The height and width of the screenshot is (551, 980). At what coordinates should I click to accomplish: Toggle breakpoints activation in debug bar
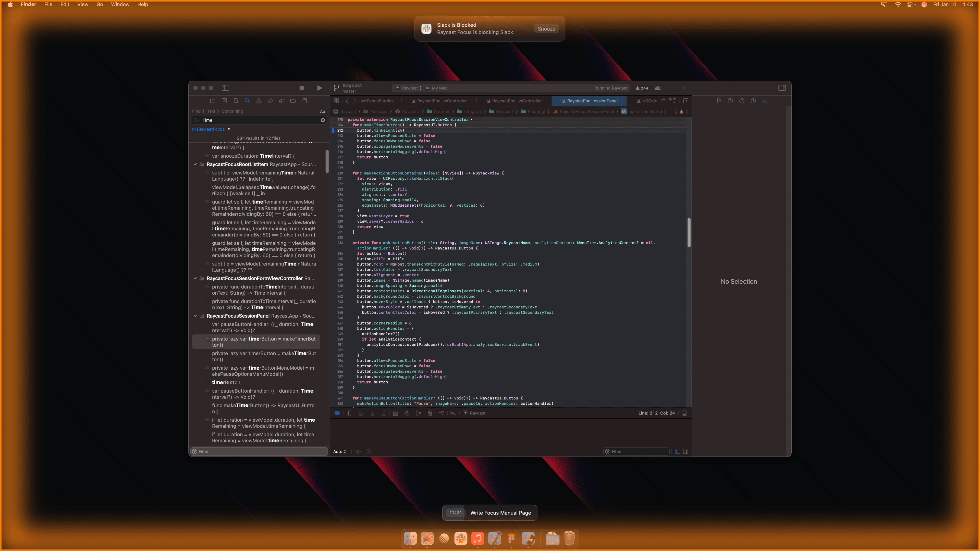[337, 413]
